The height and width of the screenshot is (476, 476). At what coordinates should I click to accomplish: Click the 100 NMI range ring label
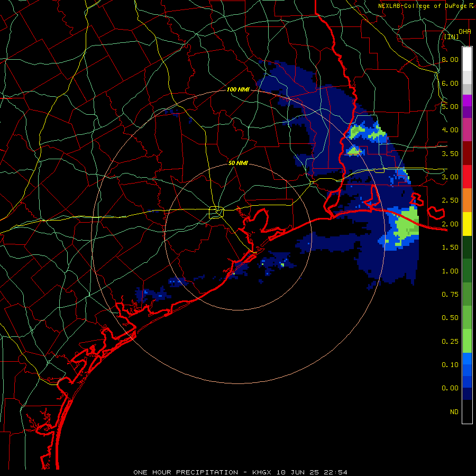(239, 89)
